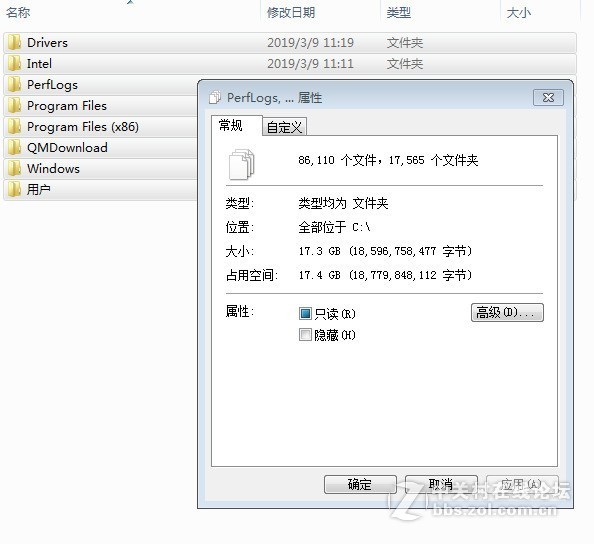Click the Program Files (x86) folder icon
This screenshot has width=594, height=544.
pos(14,127)
